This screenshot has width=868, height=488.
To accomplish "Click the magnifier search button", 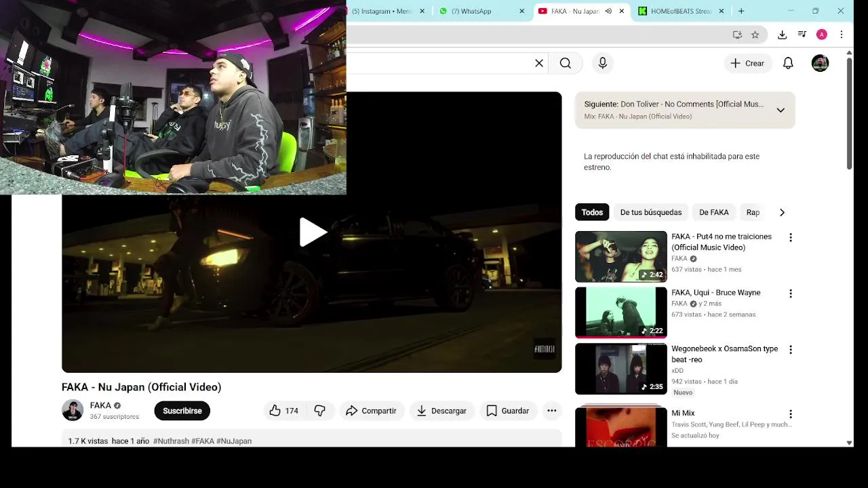I will 566,63.
